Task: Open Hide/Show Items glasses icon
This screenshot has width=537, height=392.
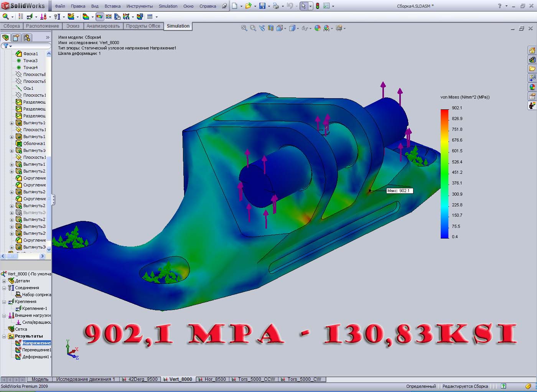Action: coord(305,28)
